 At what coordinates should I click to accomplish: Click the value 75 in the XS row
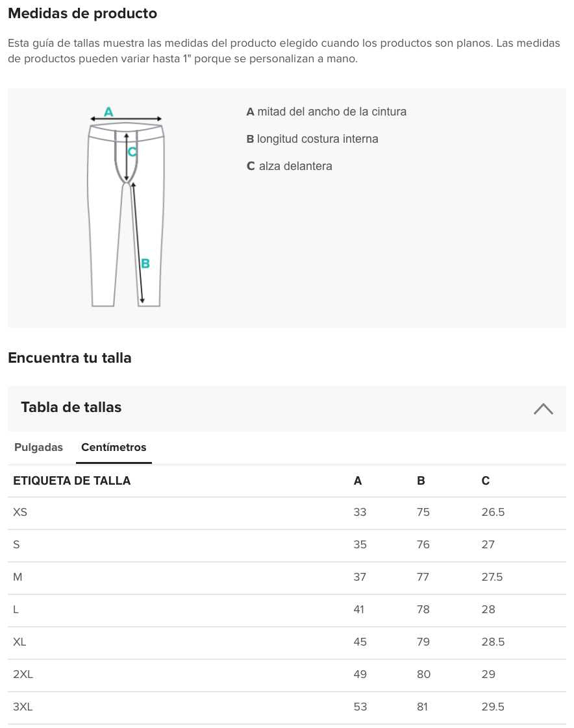pyautogui.click(x=423, y=513)
